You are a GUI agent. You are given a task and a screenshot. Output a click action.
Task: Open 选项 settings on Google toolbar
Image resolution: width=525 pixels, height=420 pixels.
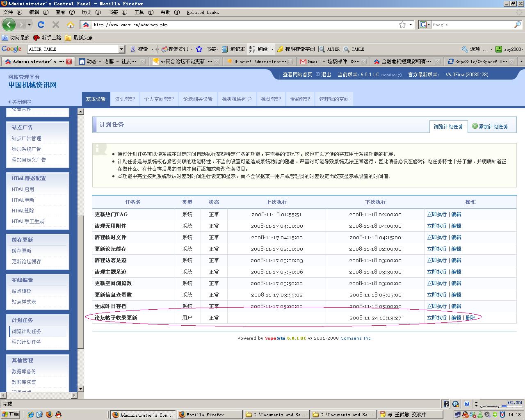tap(475, 49)
